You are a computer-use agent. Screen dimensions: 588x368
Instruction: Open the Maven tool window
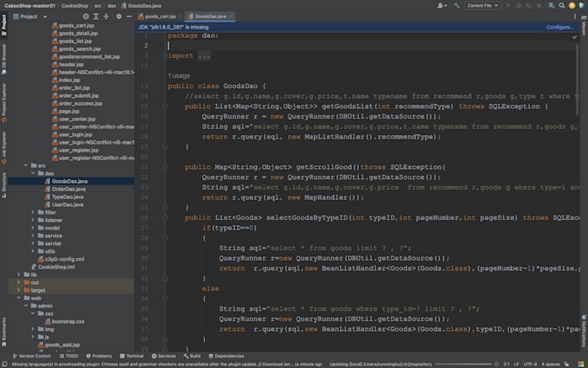(x=584, y=26)
